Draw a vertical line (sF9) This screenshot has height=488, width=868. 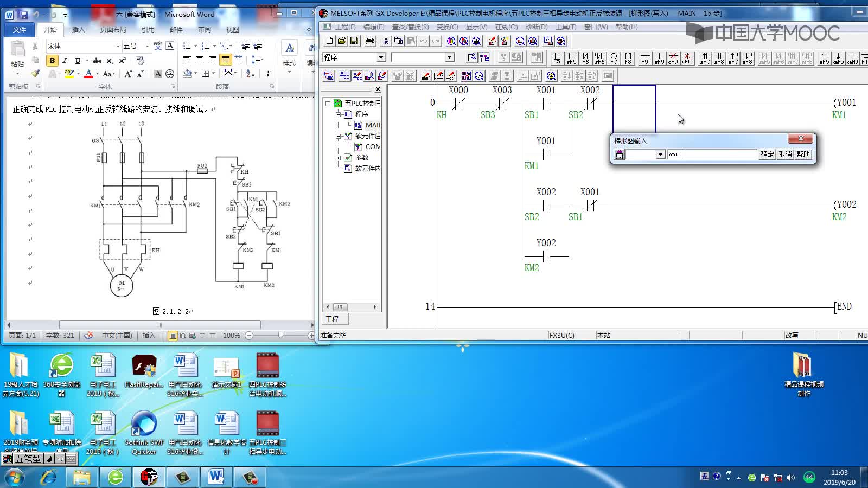pos(659,58)
